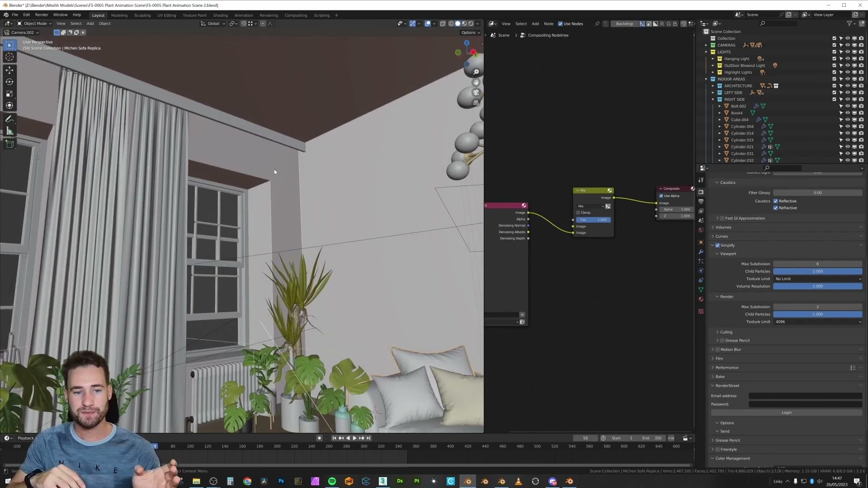This screenshot has height=488, width=868.
Task: Open the render Texture Limit 4096 dropdown
Action: click(x=817, y=322)
